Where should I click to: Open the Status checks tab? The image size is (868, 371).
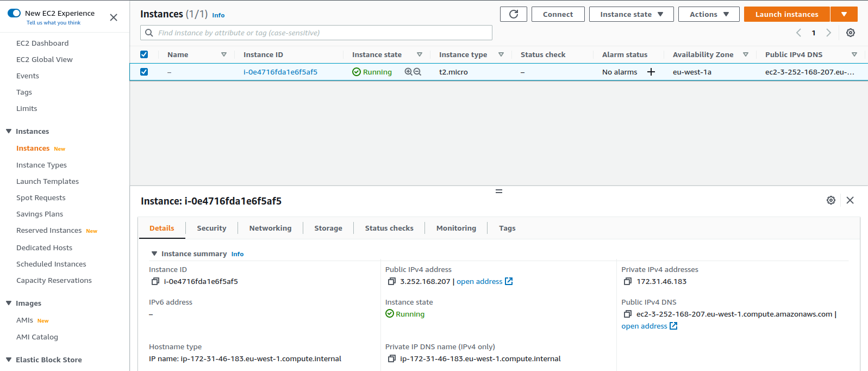[x=389, y=228]
